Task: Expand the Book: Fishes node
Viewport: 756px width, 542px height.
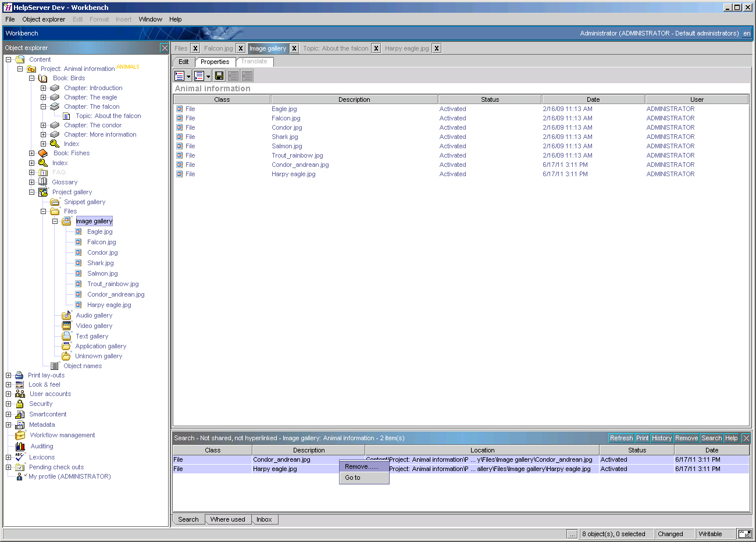Action: pyautogui.click(x=31, y=153)
